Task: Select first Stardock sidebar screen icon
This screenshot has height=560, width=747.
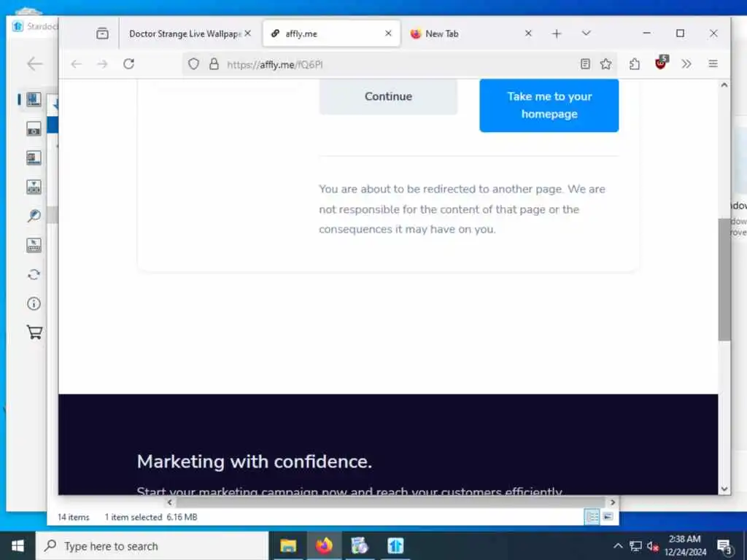Action: (34, 99)
